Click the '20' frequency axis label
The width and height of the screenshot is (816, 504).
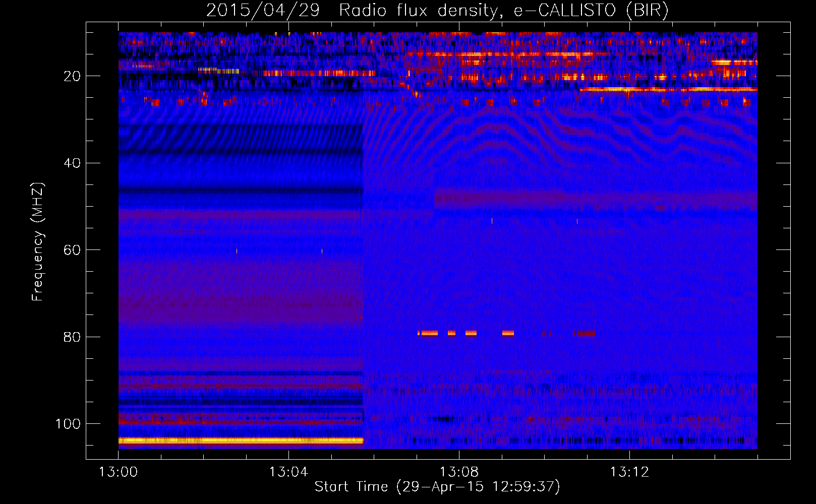[72, 76]
